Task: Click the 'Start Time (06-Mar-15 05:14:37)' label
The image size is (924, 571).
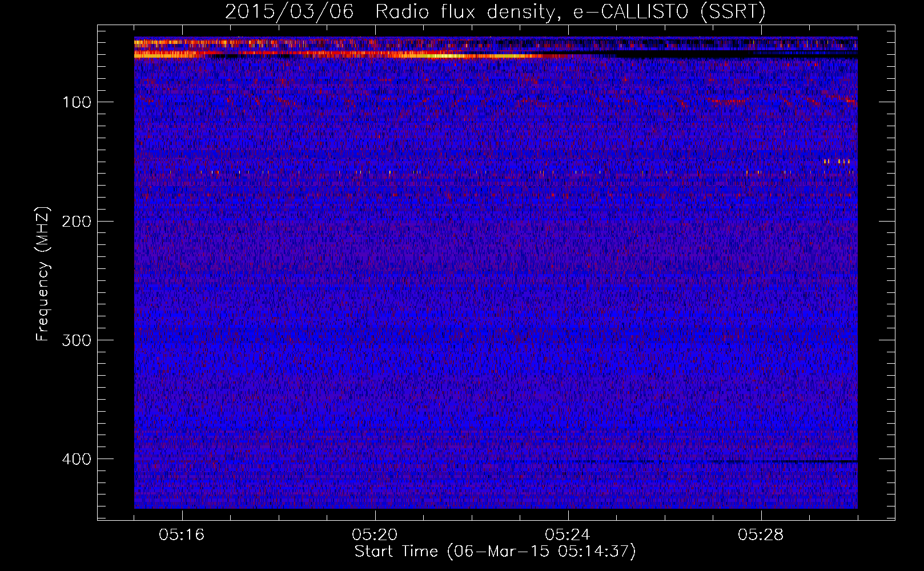Action: (x=495, y=551)
